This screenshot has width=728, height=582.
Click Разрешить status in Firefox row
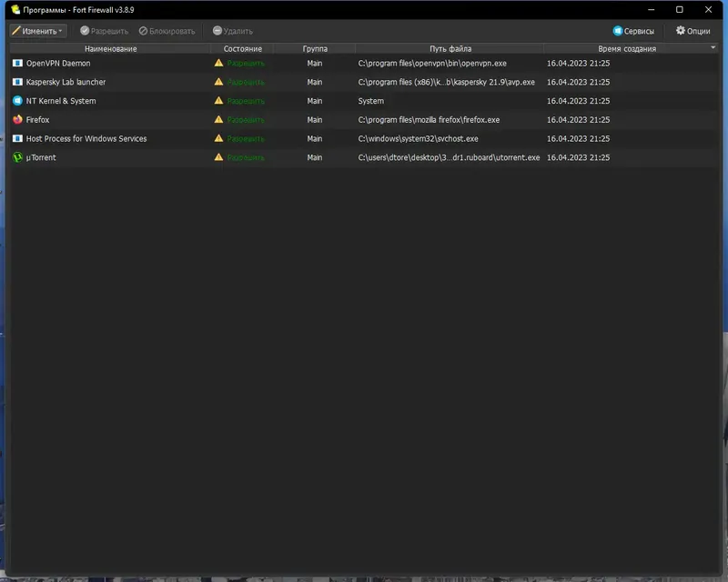coord(246,120)
